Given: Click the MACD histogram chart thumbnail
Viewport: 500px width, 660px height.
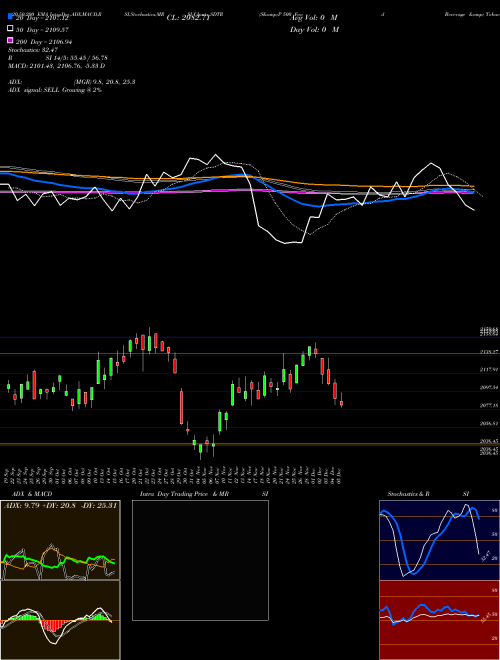Looking at the screenshot, I should point(60,620).
